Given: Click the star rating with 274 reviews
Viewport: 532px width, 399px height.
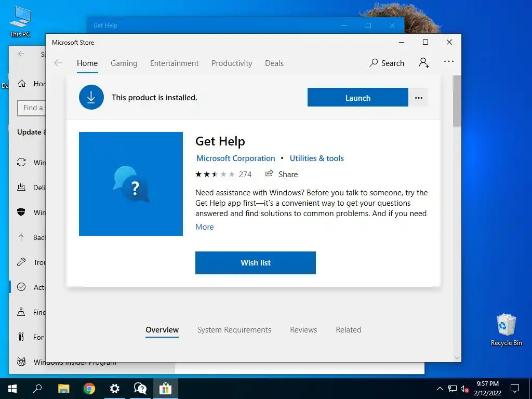Looking at the screenshot, I should (x=223, y=175).
